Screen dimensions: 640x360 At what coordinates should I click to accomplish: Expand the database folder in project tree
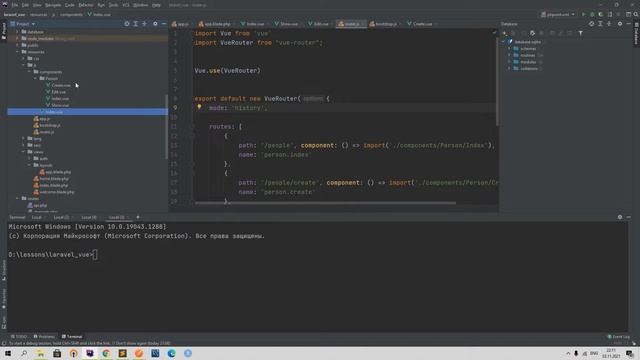tap(17, 32)
